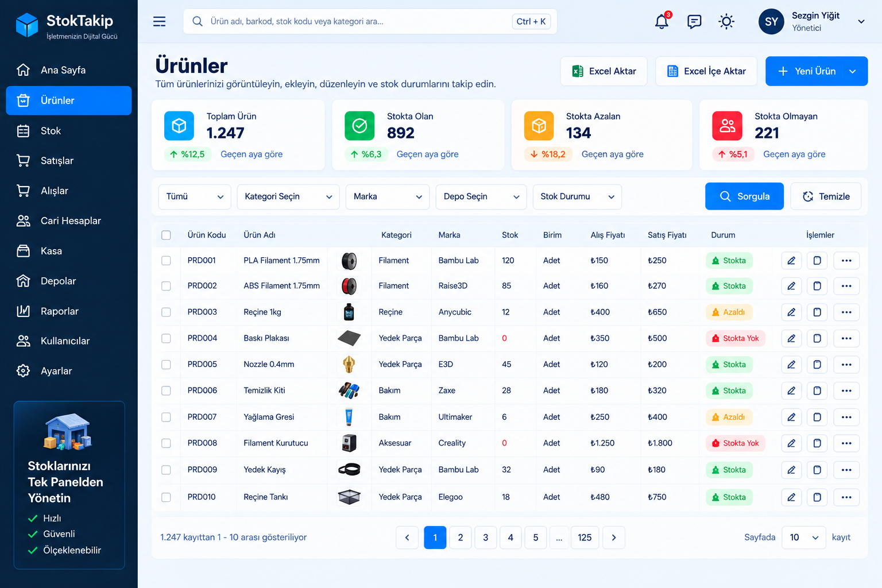Click the Sorgula button
Screen dimensions: 882x588
pyautogui.click(x=744, y=196)
